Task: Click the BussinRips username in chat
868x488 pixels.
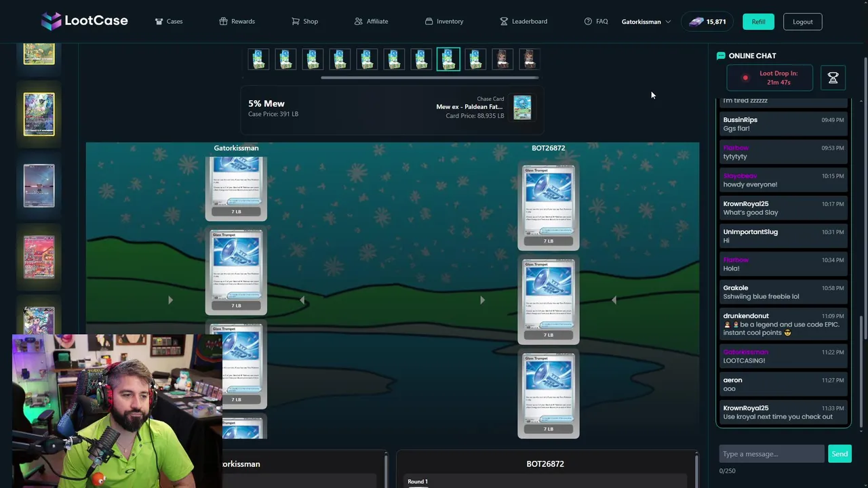Action: (740, 120)
